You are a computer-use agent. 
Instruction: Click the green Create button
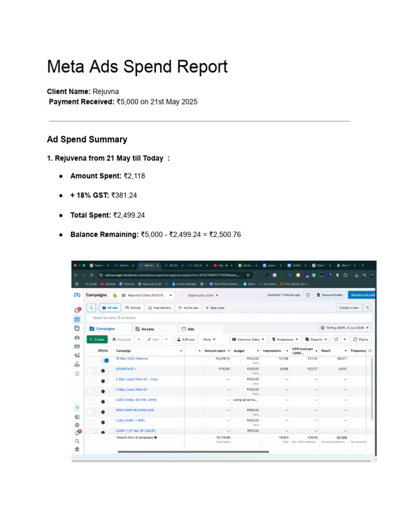tap(97, 339)
